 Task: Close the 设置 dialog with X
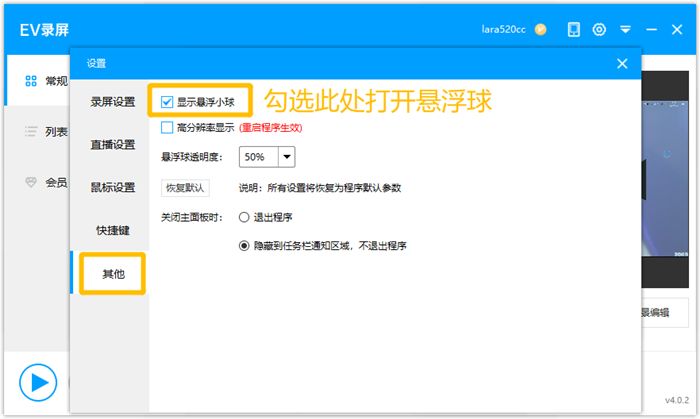pos(622,63)
